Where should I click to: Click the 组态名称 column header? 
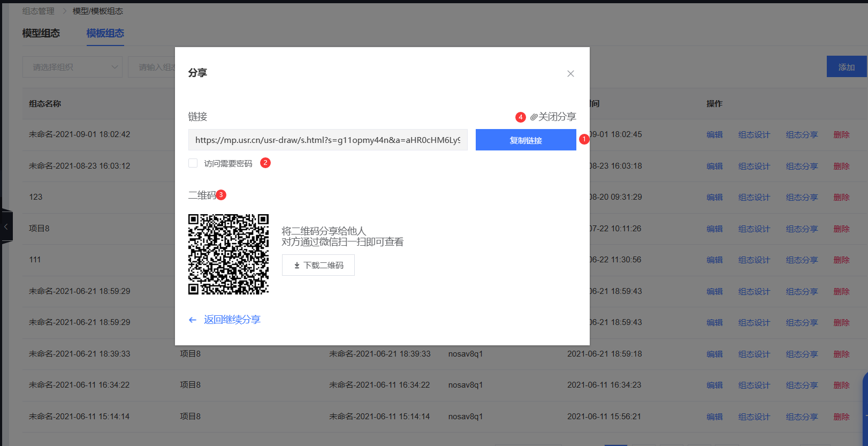tap(45, 103)
